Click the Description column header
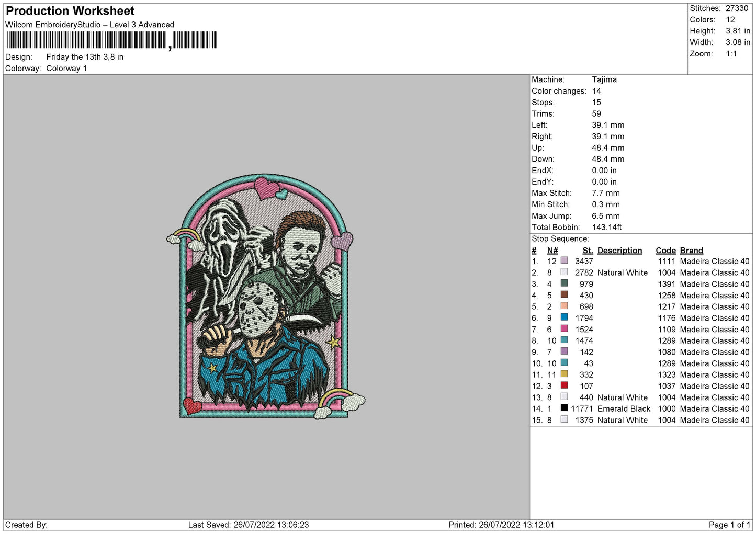756x534 pixels. [619, 251]
